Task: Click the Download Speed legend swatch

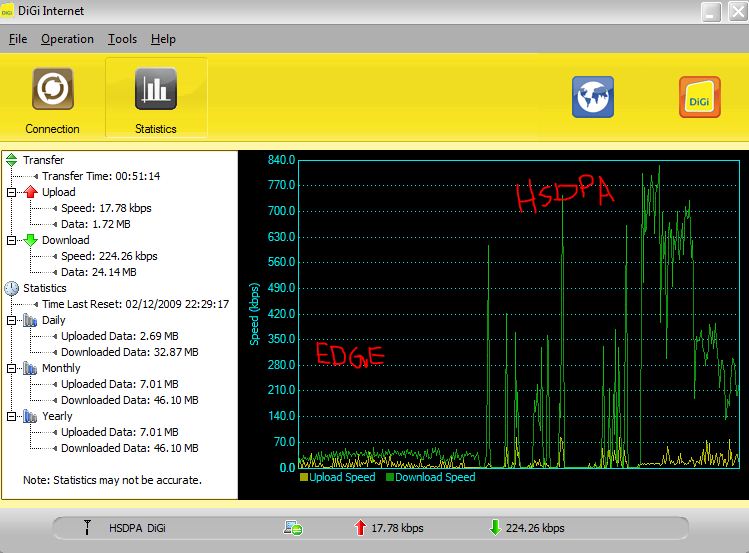Action: 390,477
